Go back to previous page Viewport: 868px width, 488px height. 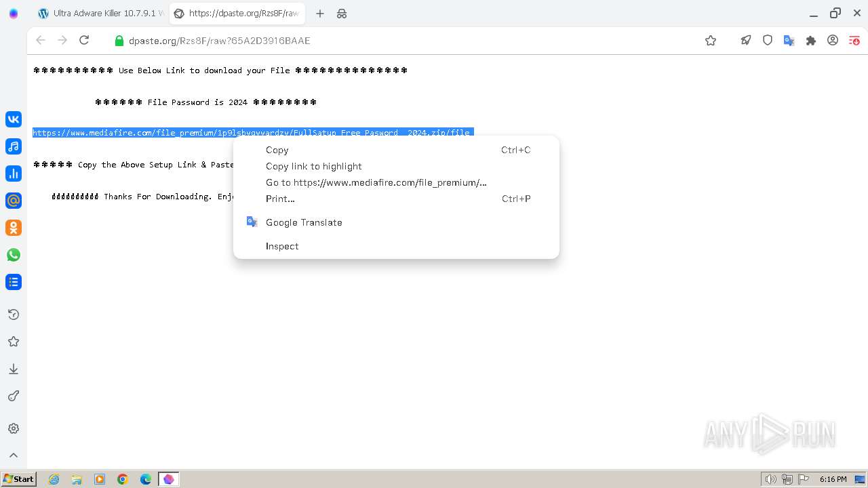coord(41,41)
